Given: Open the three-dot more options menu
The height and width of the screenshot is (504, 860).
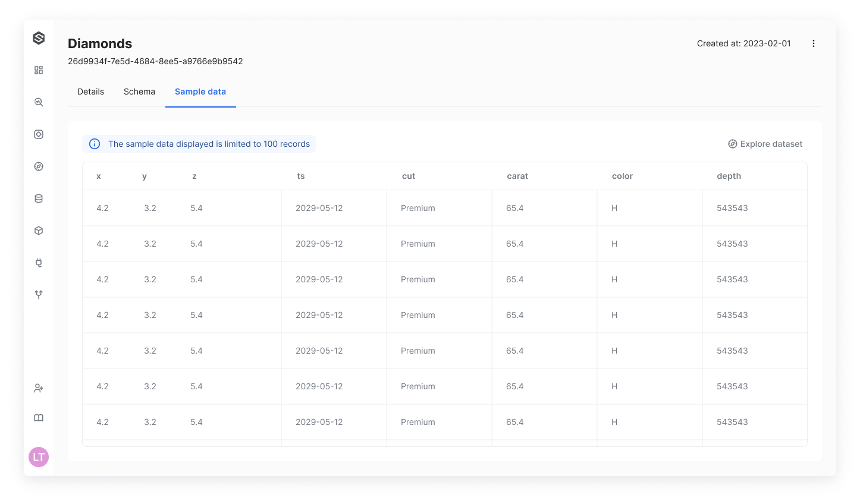Looking at the screenshot, I should coord(814,43).
